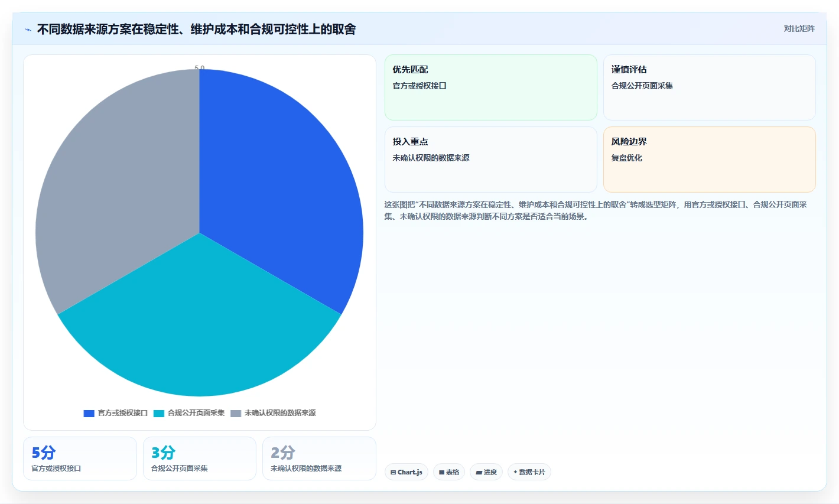The height and width of the screenshot is (504, 839).
Task: Click 未确认权限的数据来源 text in 投入重点 card
Action: pos(431,158)
